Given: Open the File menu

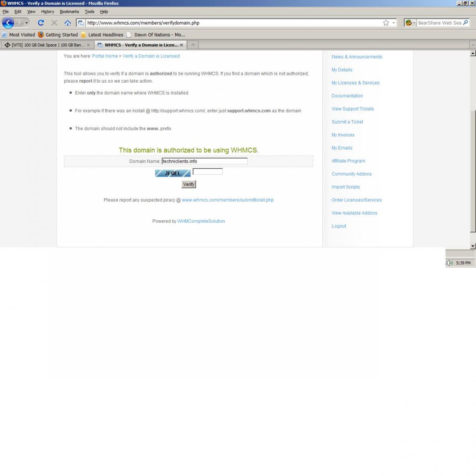Looking at the screenshot, I should click(x=6, y=12).
